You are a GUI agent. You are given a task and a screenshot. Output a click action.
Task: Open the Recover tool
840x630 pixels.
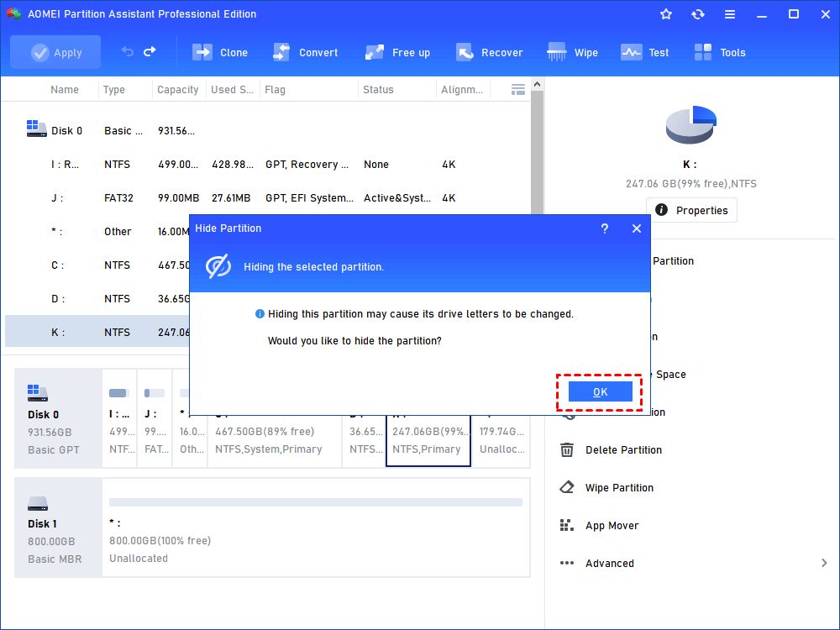point(489,52)
